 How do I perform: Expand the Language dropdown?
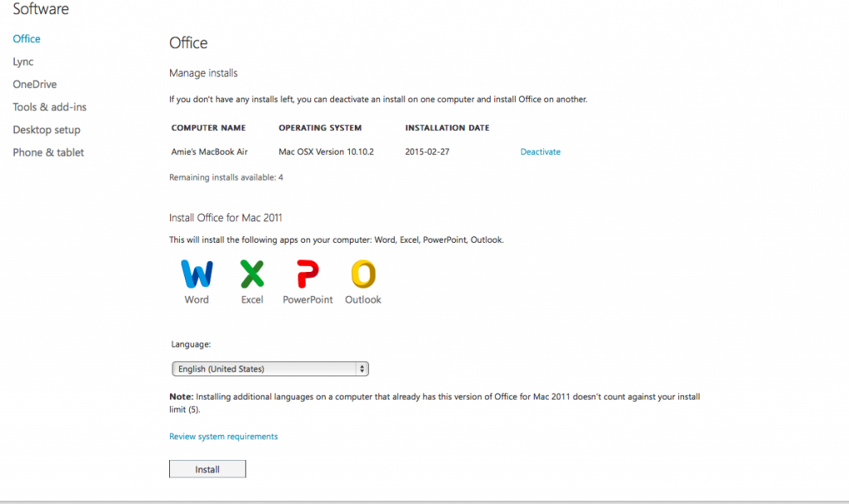point(269,369)
